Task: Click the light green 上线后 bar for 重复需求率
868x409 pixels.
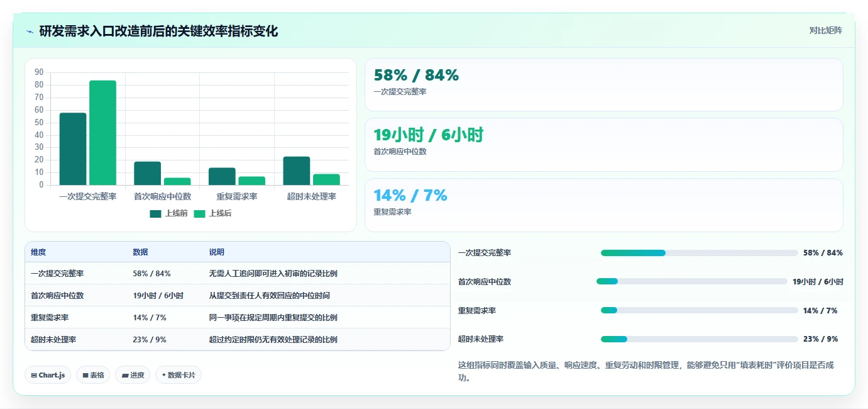Action: tap(251, 181)
